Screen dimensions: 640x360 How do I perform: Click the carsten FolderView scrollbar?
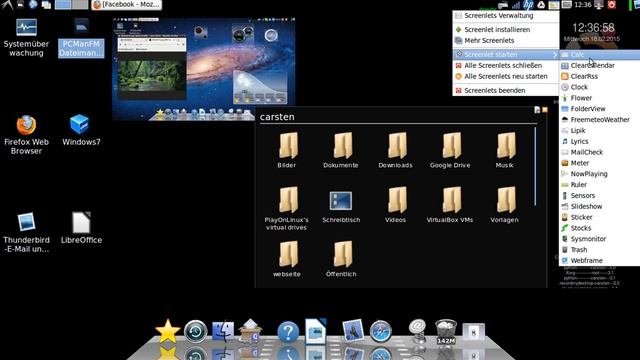[x=535, y=167]
